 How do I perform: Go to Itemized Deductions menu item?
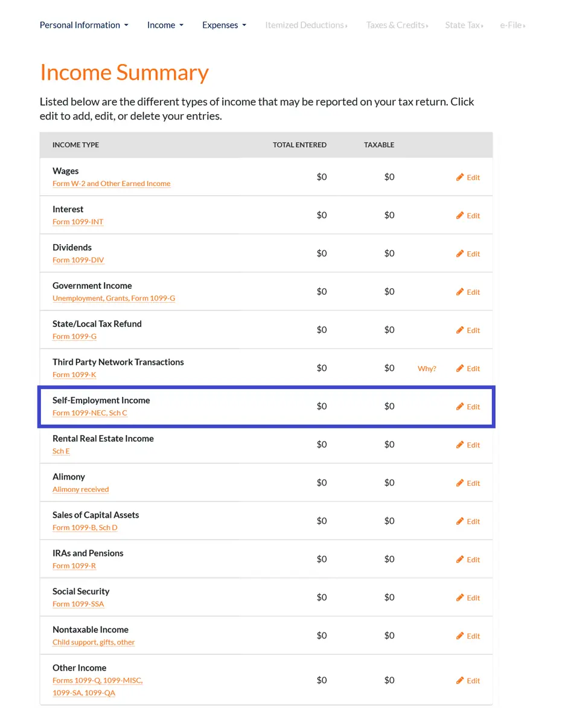click(306, 25)
